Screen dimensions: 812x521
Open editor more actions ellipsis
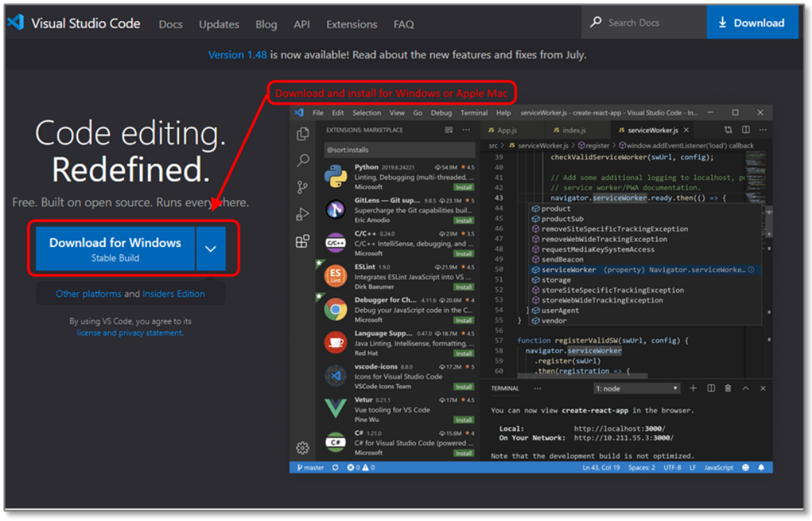point(763,130)
